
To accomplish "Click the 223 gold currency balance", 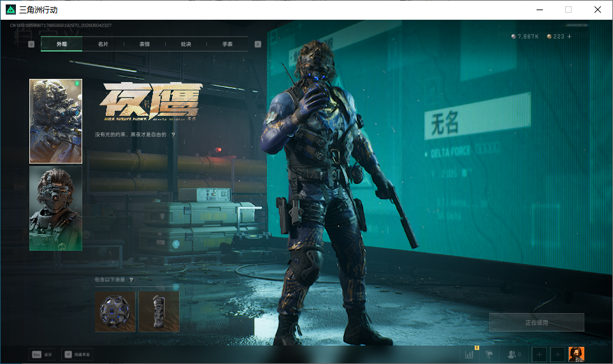I will pyautogui.click(x=556, y=36).
